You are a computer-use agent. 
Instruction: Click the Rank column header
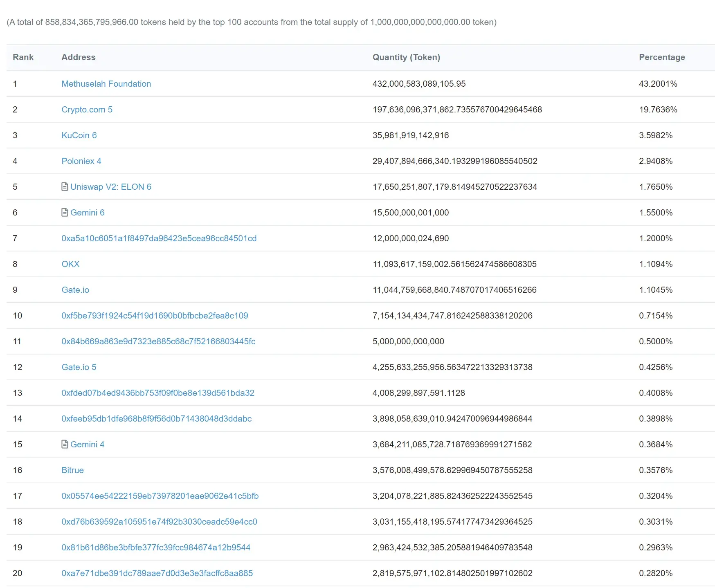click(x=23, y=57)
